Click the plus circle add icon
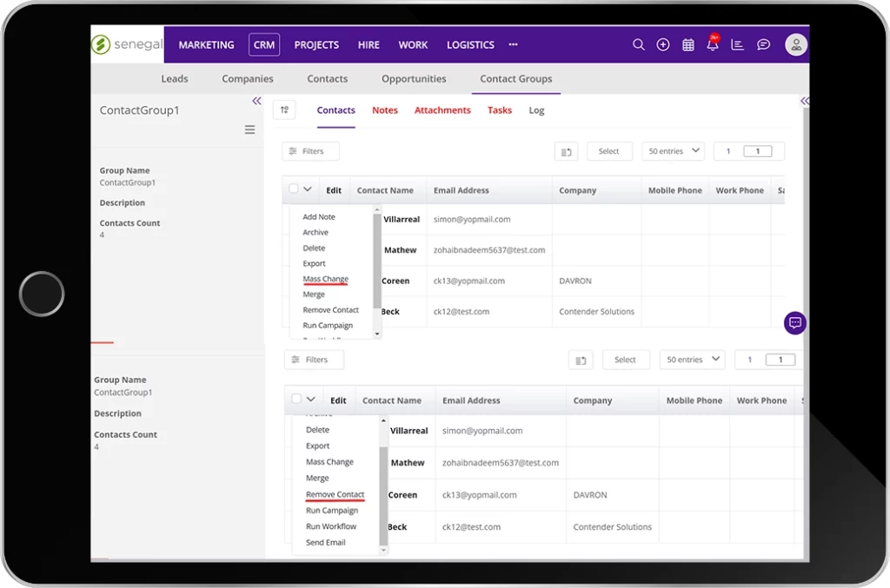This screenshot has width=890, height=588. pos(663,45)
